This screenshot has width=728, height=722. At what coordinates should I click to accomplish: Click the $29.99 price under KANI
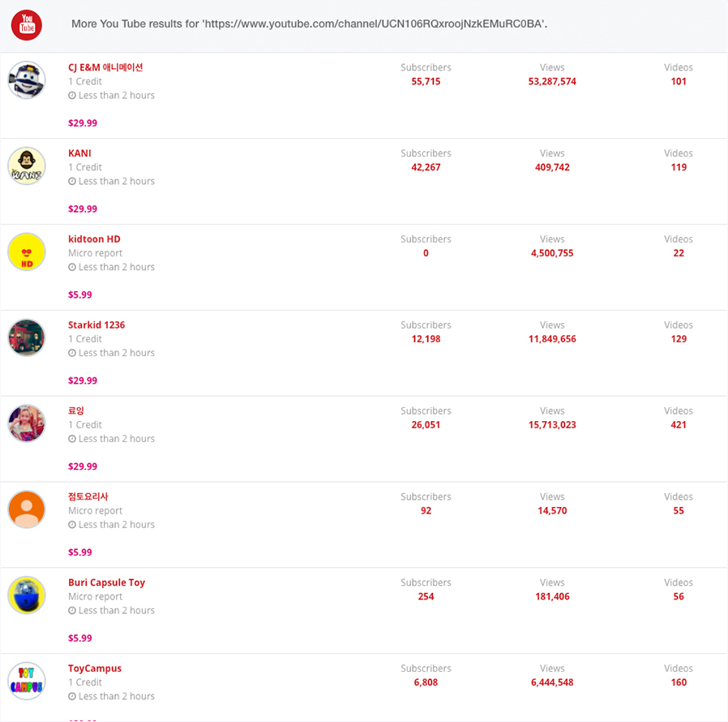(83, 209)
